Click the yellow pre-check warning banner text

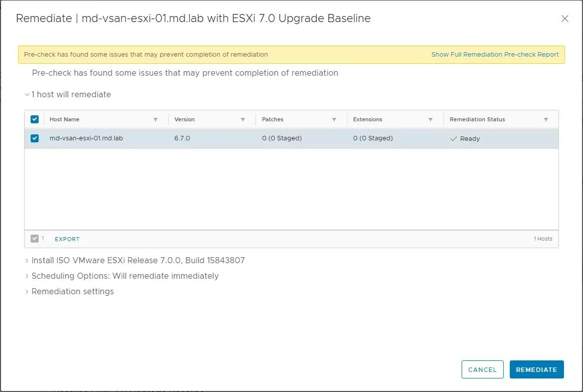[145, 55]
